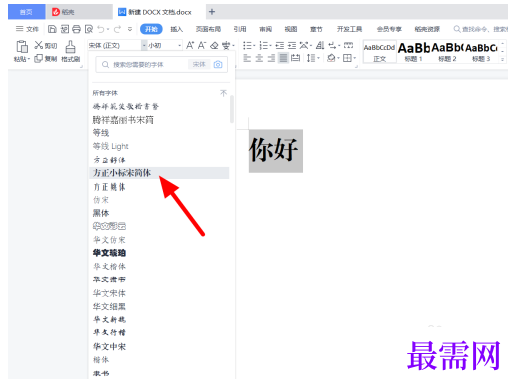The width and height of the screenshot is (519, 387).
Task: Open Print Preview icon
Action: (x=89, y=29)
